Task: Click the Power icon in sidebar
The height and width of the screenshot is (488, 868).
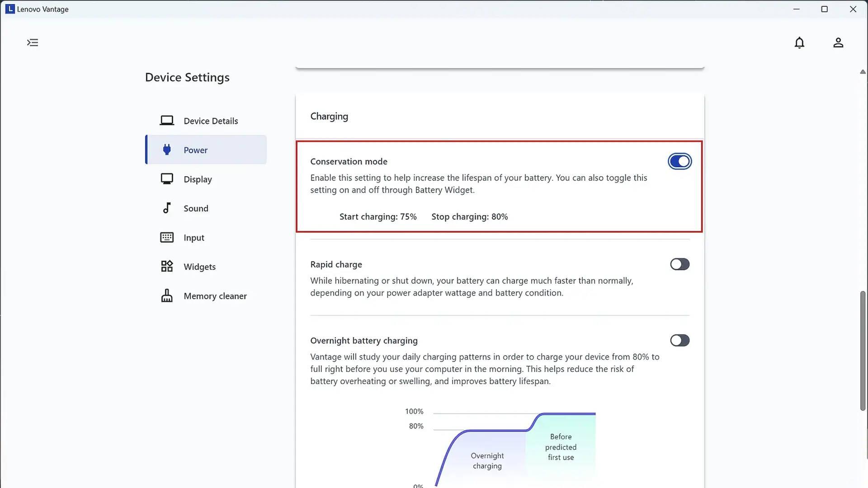Action: click(x=166, y=150)
